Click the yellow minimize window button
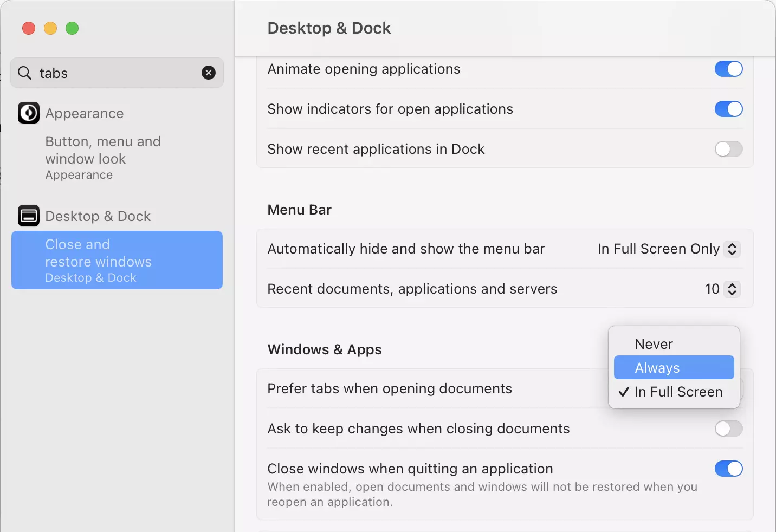The width and height of the screenshot is (776, 532). click(x=50, y=28)
